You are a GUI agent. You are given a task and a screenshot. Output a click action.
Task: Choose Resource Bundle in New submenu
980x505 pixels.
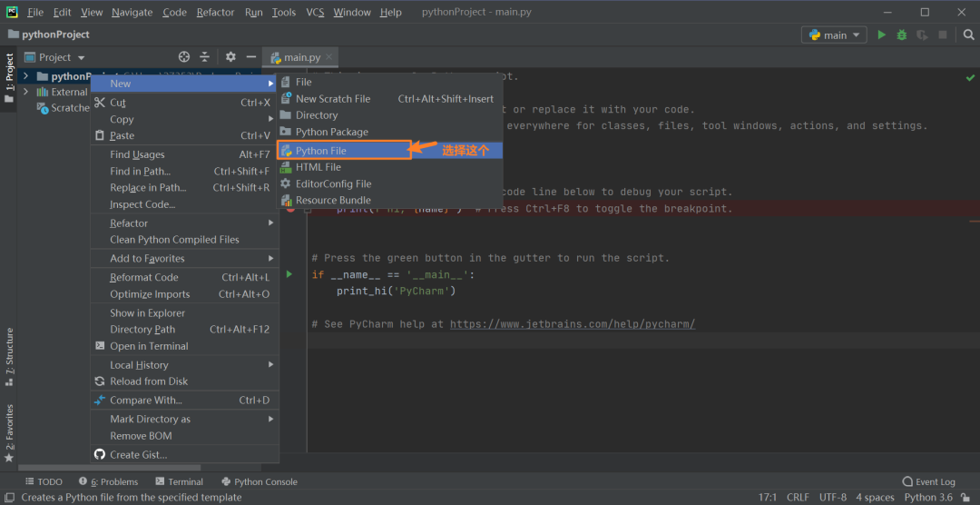point(389,200)
